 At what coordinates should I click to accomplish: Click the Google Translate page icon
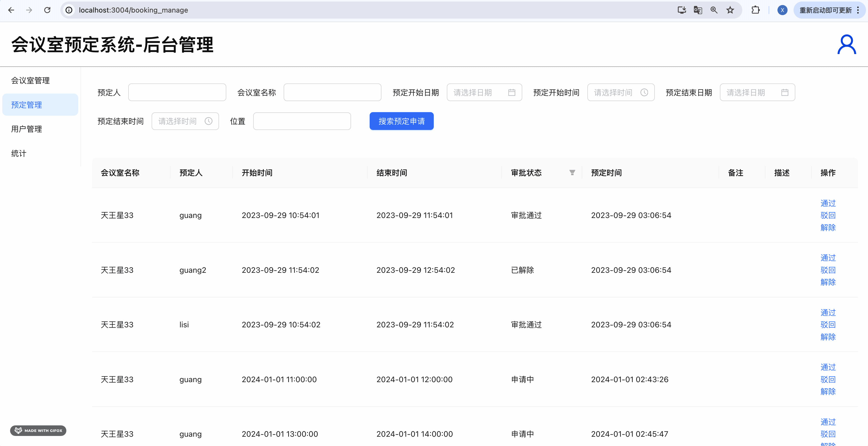click(x=698, y=10)
